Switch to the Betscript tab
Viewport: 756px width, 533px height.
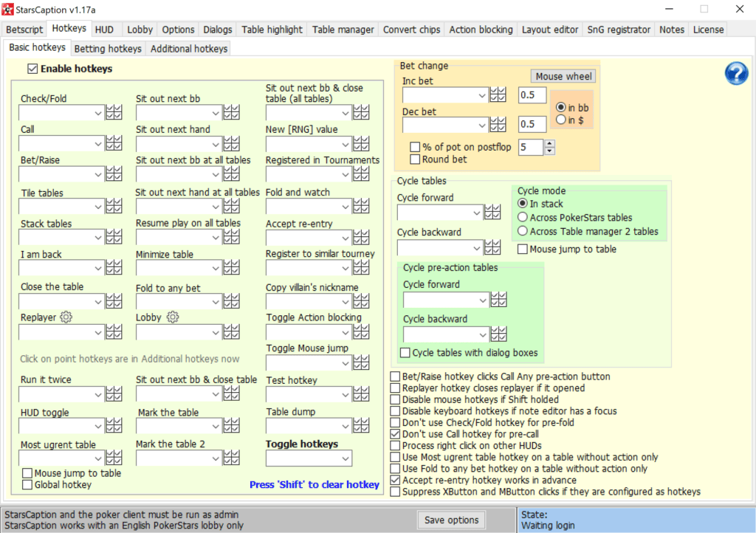(x=24, y=30)
